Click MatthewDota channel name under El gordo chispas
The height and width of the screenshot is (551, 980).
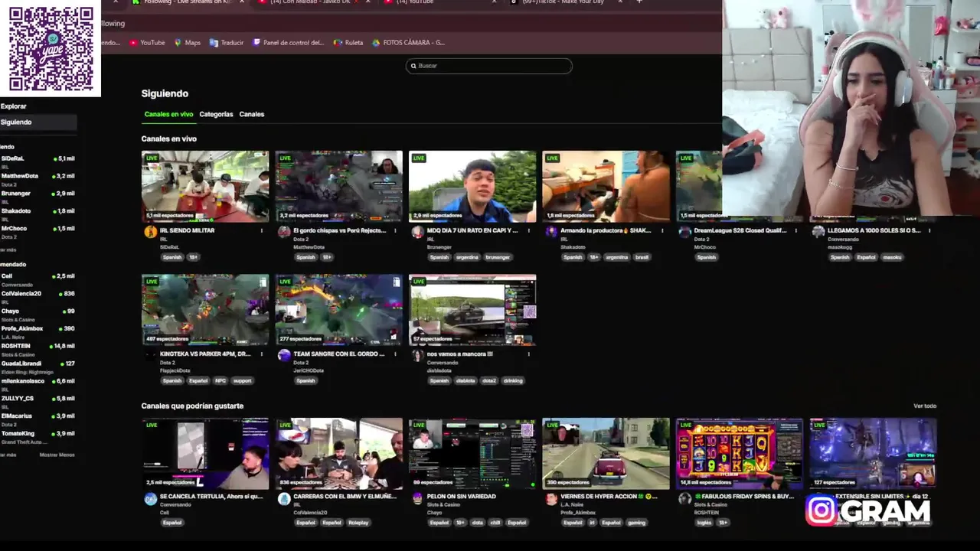click(x=308, y=247)
